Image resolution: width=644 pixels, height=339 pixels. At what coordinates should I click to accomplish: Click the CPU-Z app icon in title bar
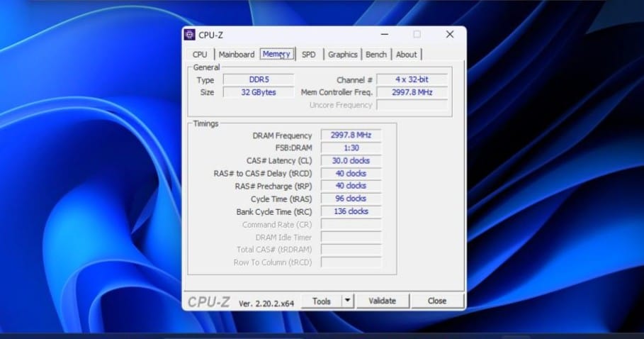(189, 35)
